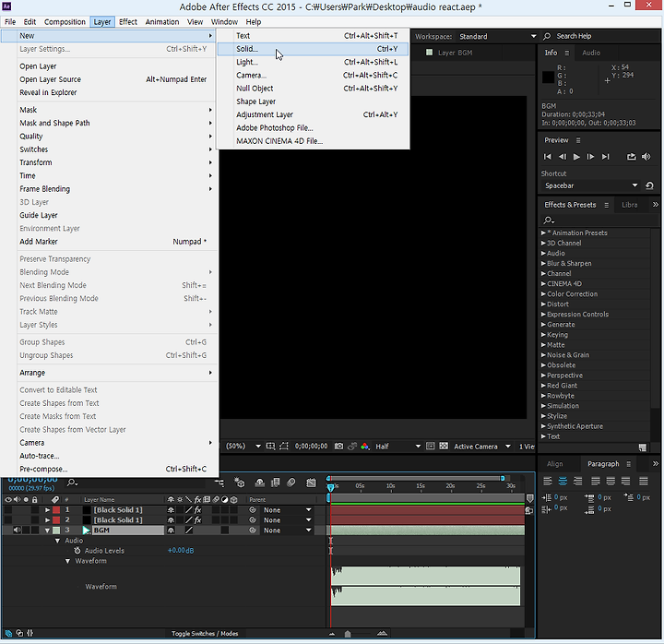Click the parent pick whip of layer 2
Screen dimensions: 664x644
(253, 519)
